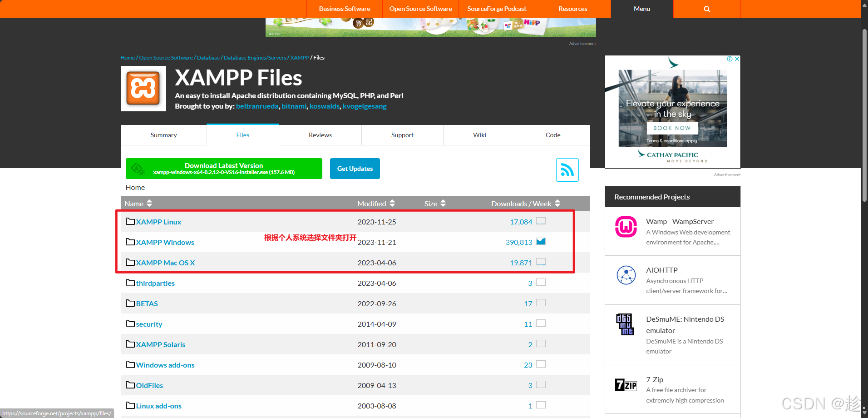The image size is (868, 418).
Task: Open the XAMPP Mac OS X link
Action: 166,263
